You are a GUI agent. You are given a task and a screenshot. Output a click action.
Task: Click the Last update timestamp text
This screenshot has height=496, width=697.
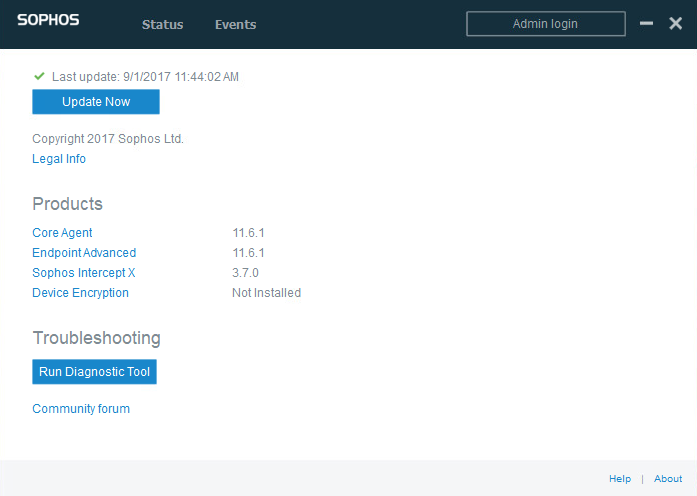(x=145, y=77)
